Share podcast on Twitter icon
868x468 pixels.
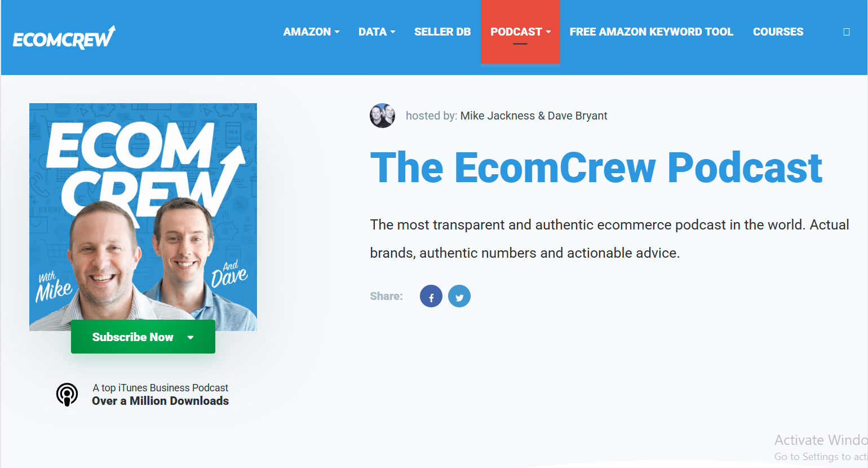459,296
